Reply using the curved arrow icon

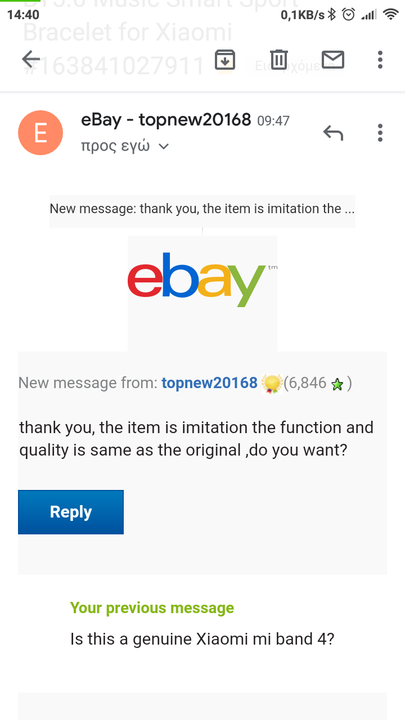(333, 133)
